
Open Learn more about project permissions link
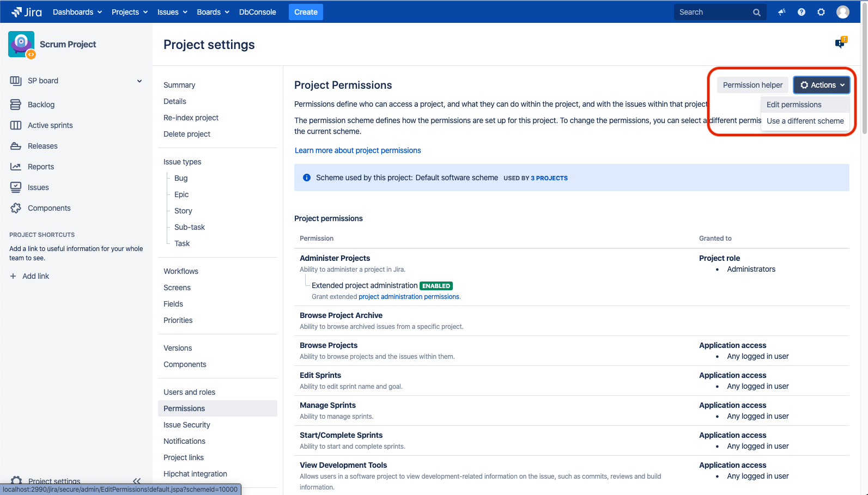357,150
